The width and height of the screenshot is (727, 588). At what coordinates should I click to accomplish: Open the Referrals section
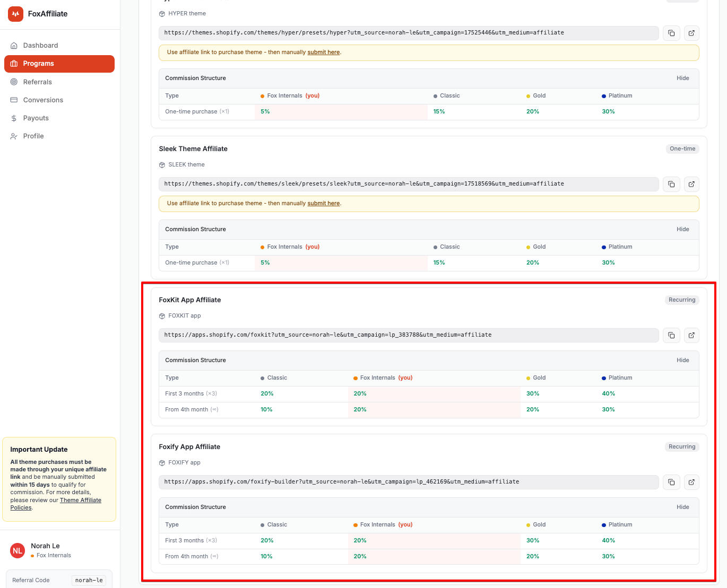tap(59, 82)
